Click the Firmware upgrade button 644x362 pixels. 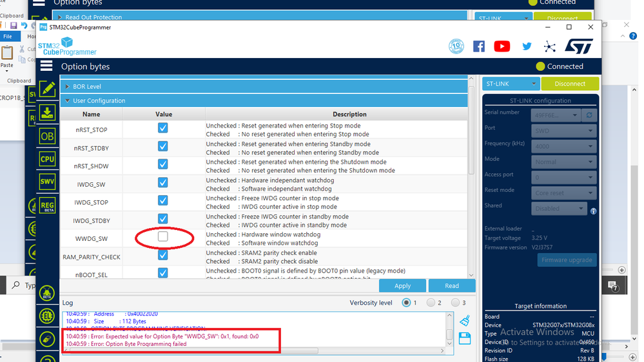click(x=567, y=260)
